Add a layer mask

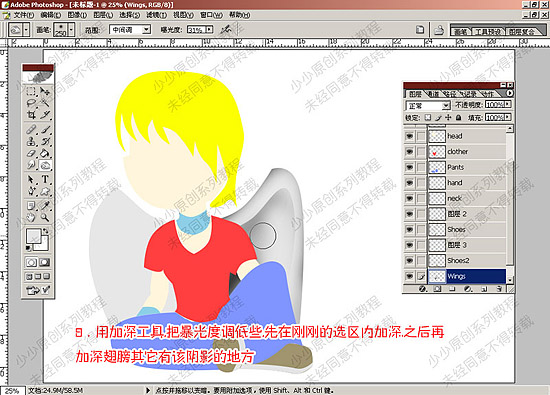tap(437, 289)
